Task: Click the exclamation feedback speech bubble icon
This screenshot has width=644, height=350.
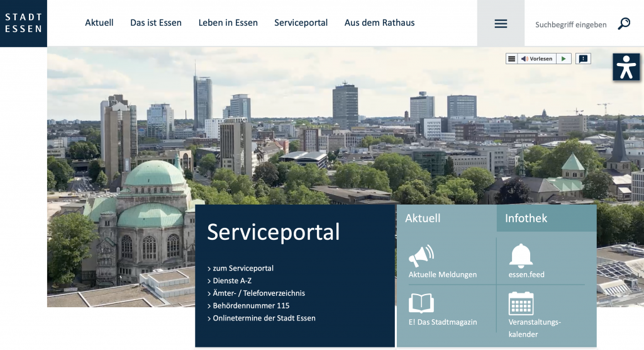Action: [x=583, y=59]
